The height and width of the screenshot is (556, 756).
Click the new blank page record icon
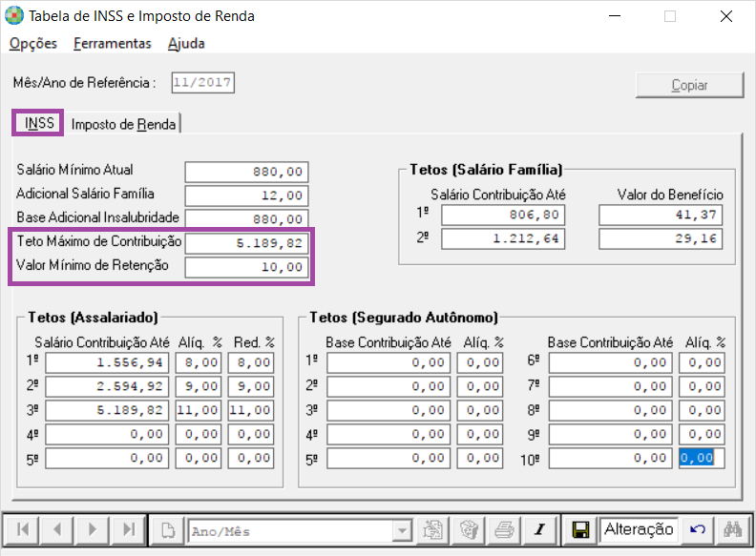click(x=167, y=530)
